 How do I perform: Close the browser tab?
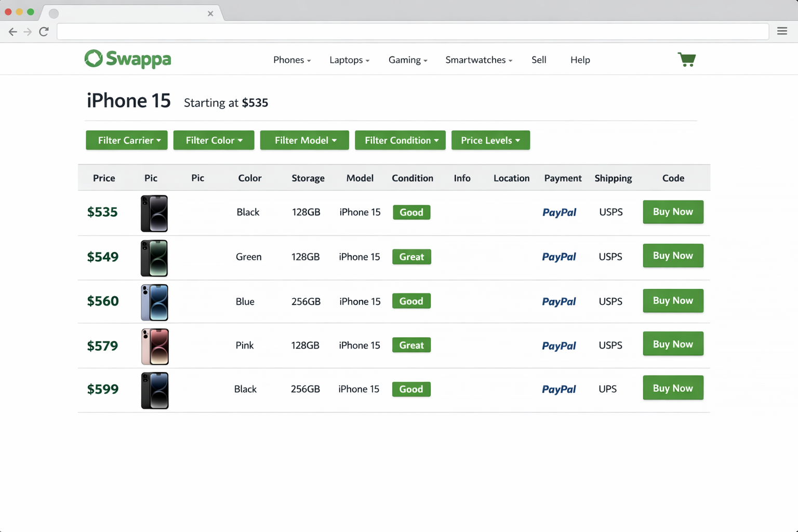tap(210, 14)
